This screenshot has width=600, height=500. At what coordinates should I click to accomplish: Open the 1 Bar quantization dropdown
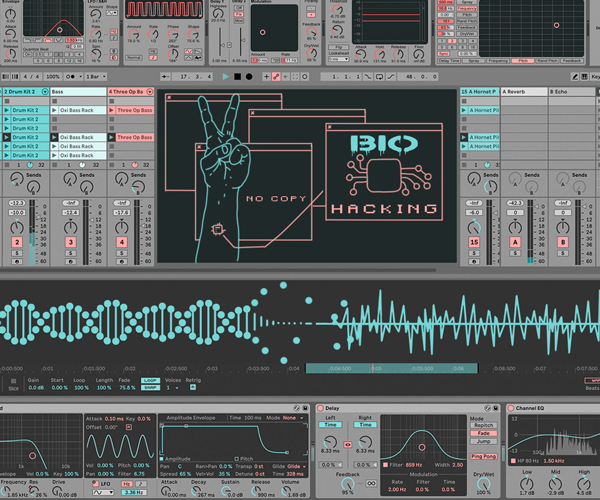(x=96, y=77)
